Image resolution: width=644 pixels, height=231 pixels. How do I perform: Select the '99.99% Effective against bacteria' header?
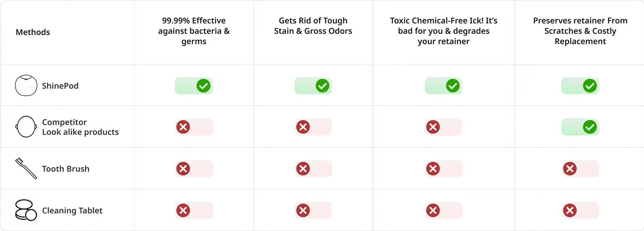[x=194, y=31]
